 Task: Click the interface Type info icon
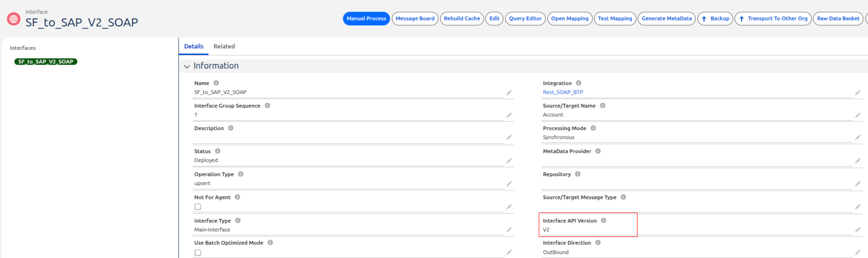pos(238,220)
